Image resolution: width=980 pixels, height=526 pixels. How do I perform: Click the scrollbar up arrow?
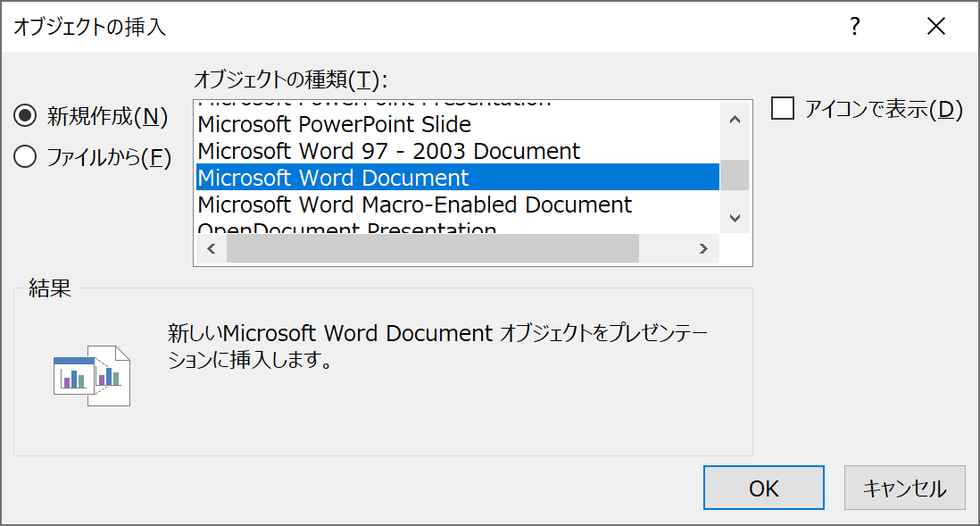pos(734,120)
